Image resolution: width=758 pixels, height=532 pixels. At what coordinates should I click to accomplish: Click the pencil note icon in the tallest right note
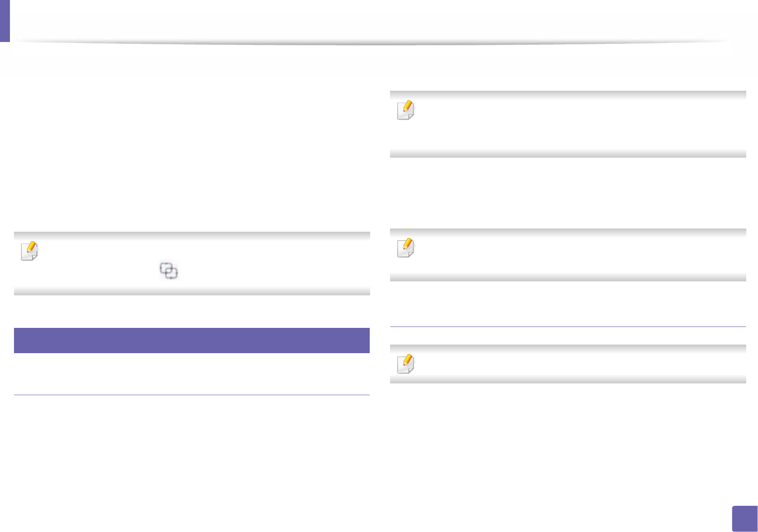pyautogui.click(x=405, y=110)
